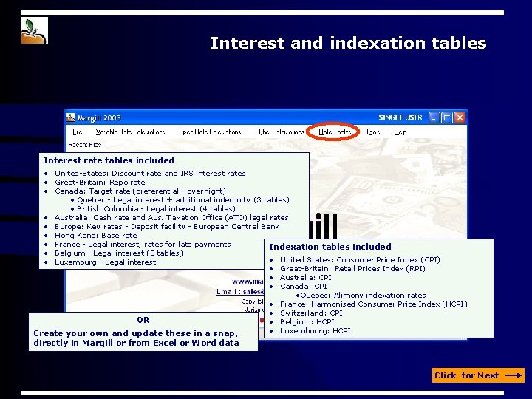Click 'Luxembourg: HCPI' line

coord(316,330)
